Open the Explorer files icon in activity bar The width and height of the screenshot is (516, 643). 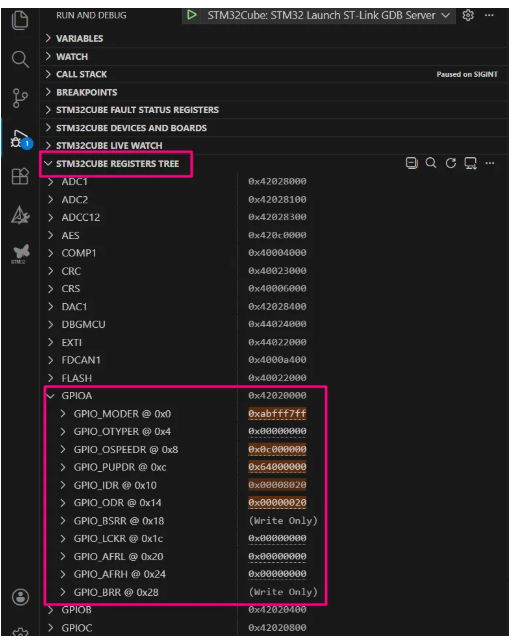click(20, 20)
